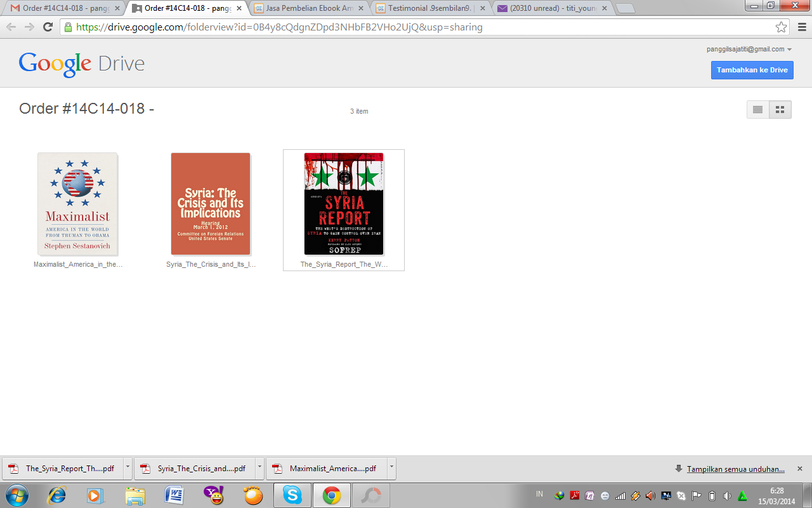Go back using the browser back arrow
The width and height of the screenshot is (812, 508).
[11, 27]
